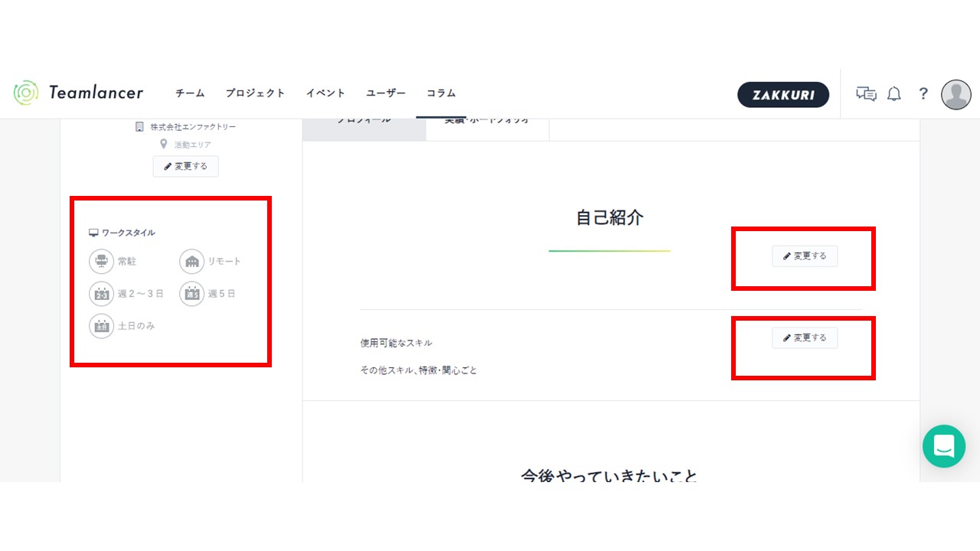Open the notifications bell
The height and width of the screenshot is (551, 980).
coord(893,94)
